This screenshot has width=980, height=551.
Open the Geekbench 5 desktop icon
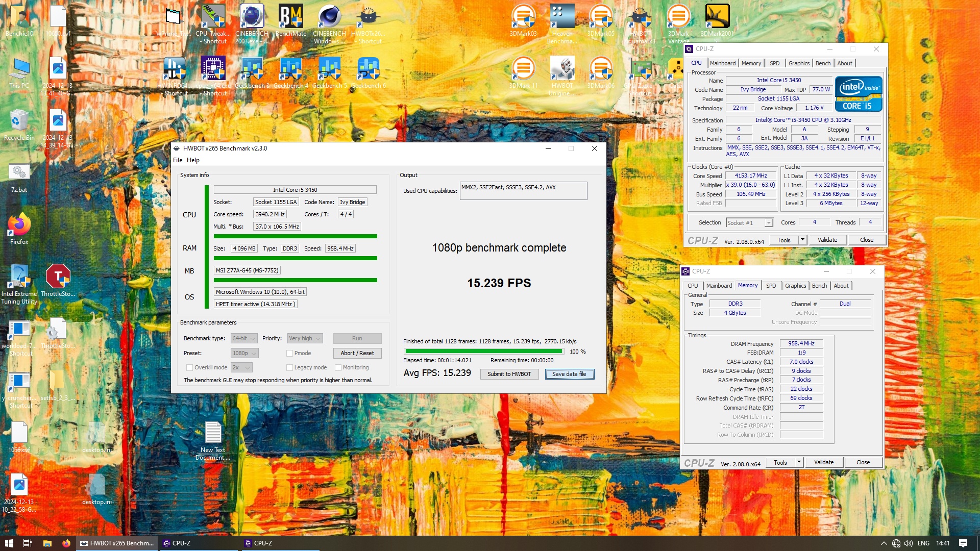330,72
